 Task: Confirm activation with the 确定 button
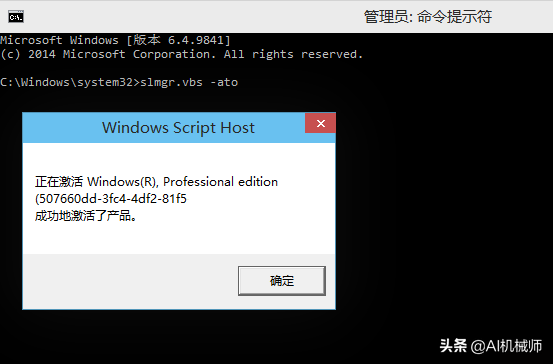point(281,281)
